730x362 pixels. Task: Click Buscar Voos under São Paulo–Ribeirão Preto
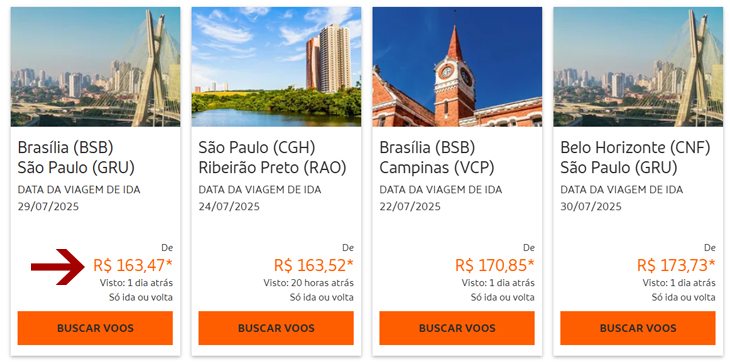pos(276,328)
